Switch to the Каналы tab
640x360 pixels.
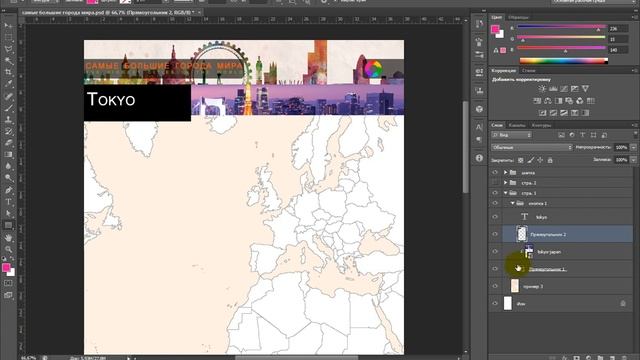pyautogui.click(x=517, y=125)
